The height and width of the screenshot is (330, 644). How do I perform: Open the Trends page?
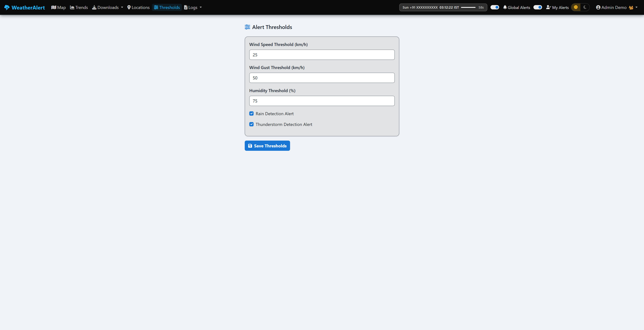79,8
